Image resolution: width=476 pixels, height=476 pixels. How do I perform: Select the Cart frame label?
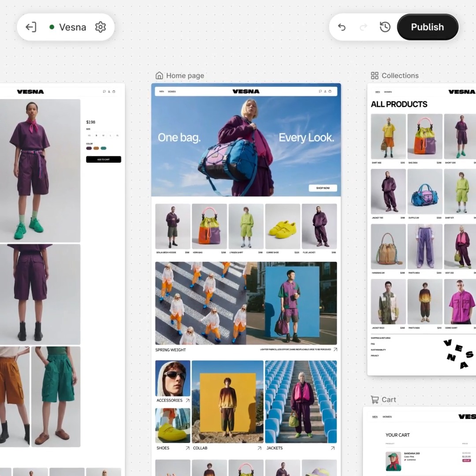tap(389, 399)
